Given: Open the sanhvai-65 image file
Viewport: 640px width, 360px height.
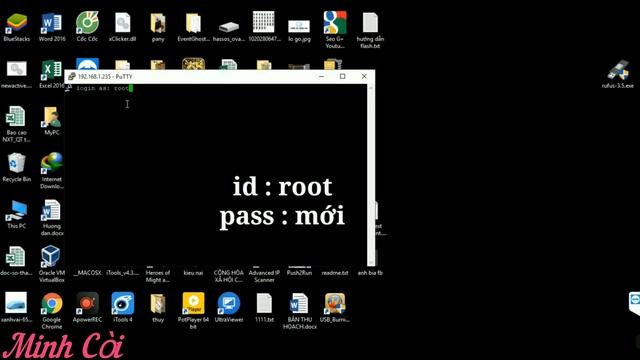Looking at the screenshot, I should [x=16, y=307].
